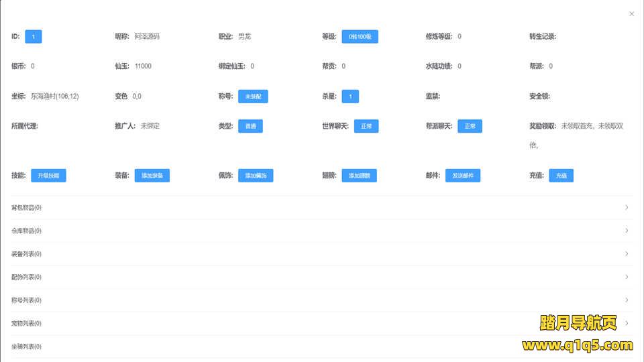644x362 pixels.
Task: Click the 杀星 value button
Action: coord(350,97)
